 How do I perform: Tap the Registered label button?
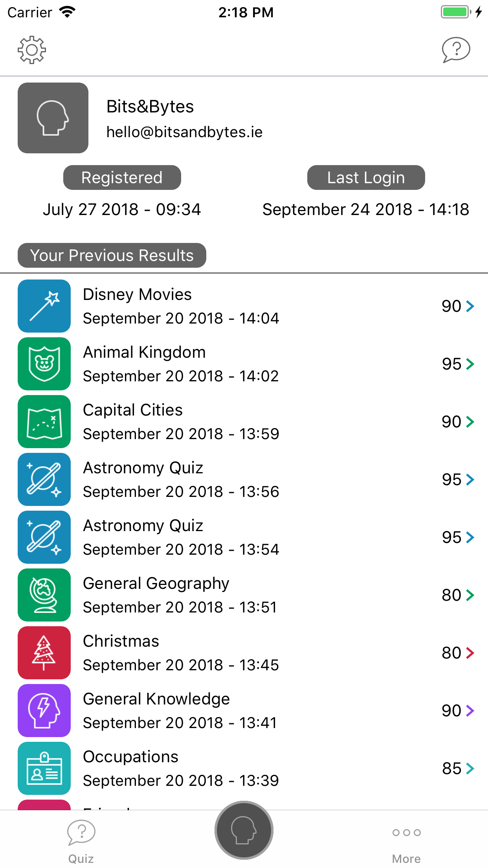point(122,178)
